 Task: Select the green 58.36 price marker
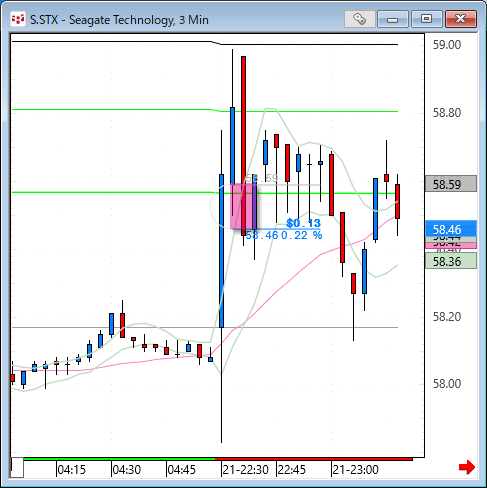coord(451,261)
